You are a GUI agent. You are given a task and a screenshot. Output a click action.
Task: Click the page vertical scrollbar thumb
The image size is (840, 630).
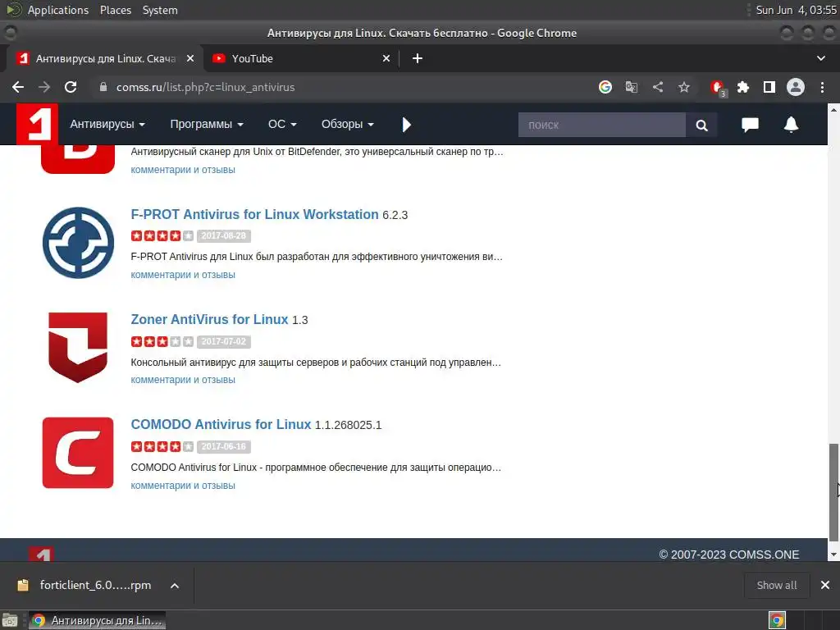tap(833, 493)
